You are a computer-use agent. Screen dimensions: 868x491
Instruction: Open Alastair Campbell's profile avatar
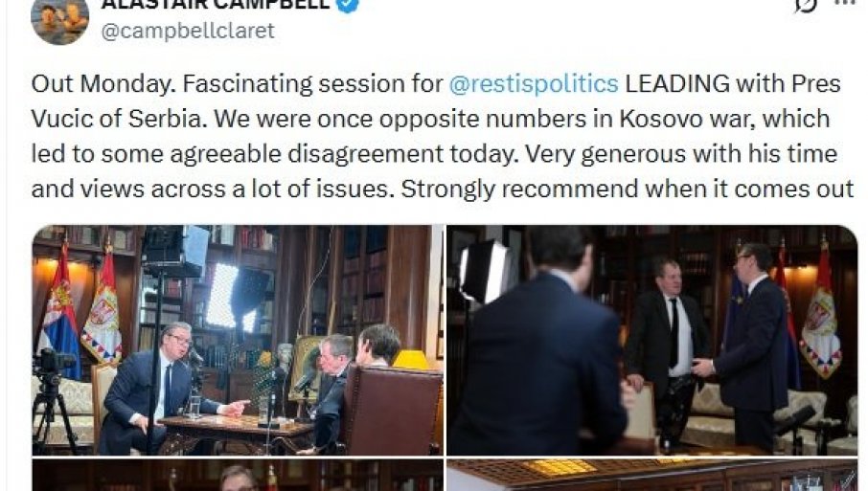coord(59,19)
